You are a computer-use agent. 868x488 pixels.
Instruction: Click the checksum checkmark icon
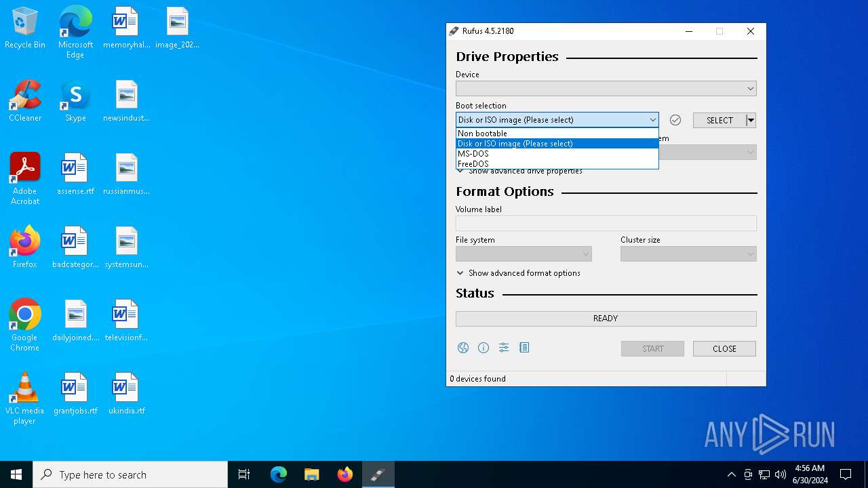click(x=675, y=120)
